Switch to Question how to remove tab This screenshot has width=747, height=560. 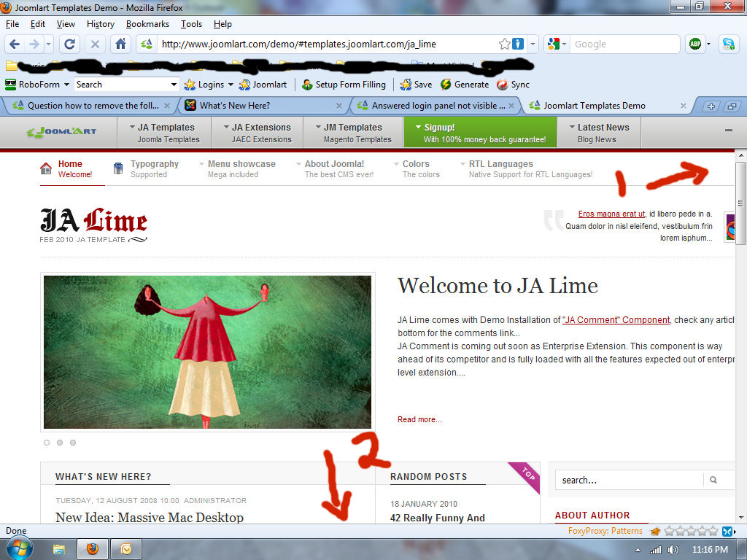90,106
